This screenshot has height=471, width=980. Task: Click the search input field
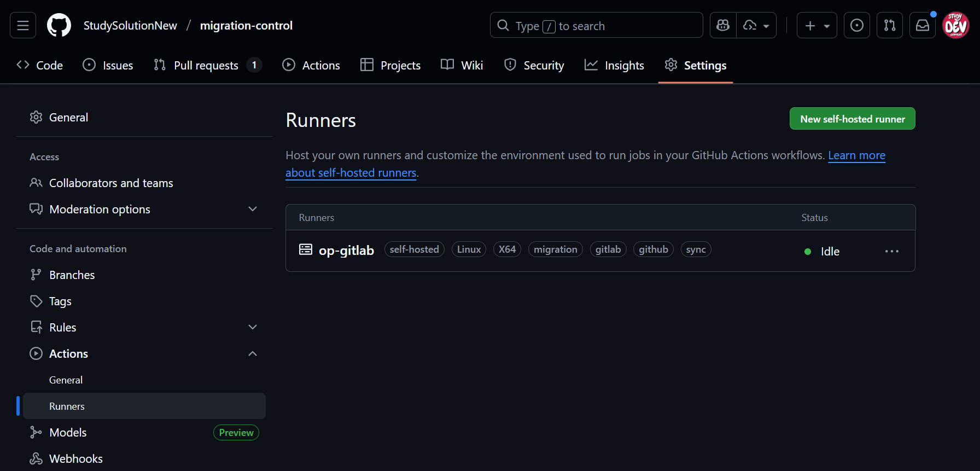point(596,26)
